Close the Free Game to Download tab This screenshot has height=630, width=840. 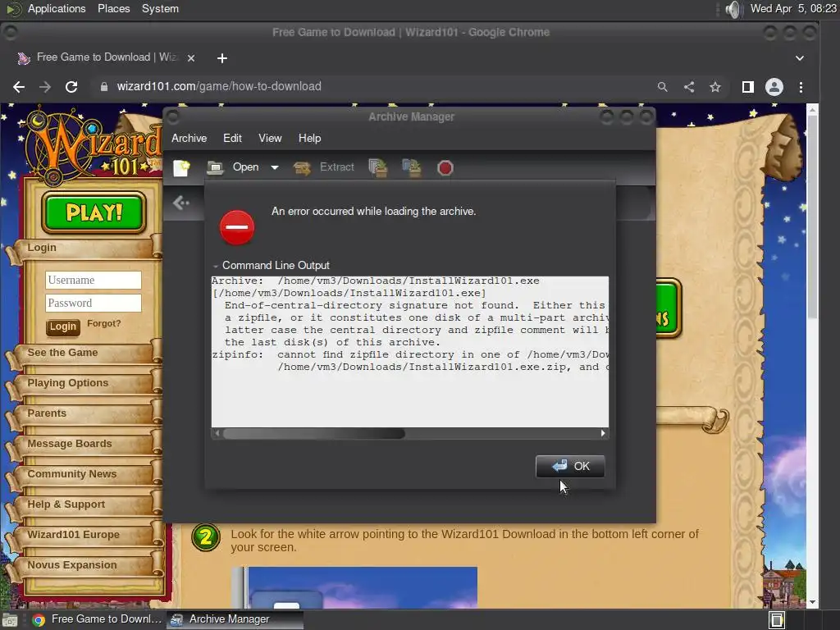click(191, 58)
